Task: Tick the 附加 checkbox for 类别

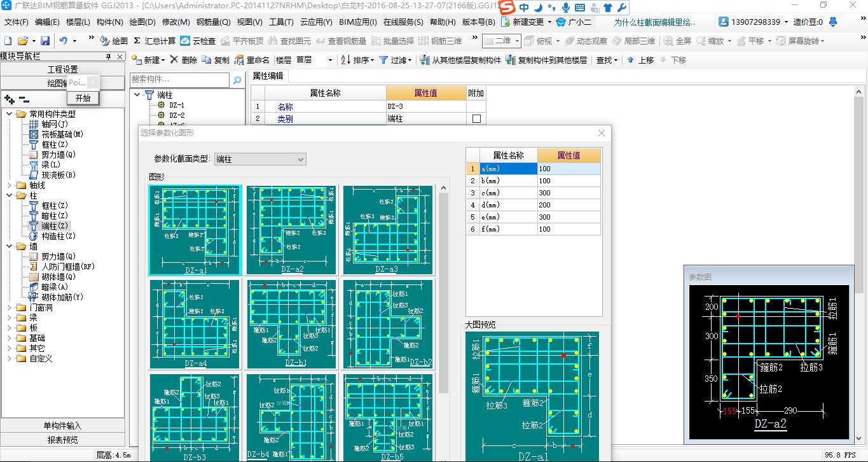Action: [x=476, y=118]
